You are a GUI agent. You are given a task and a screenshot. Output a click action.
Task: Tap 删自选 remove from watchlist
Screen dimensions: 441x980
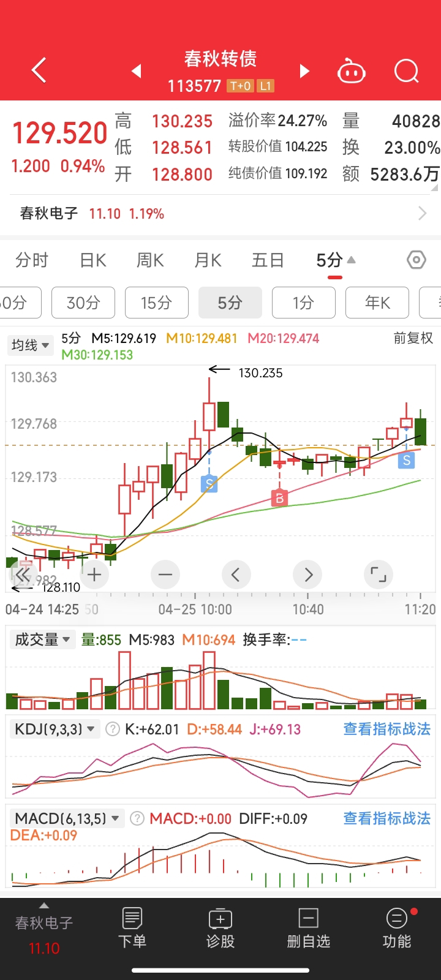click(x=308, y=928)
